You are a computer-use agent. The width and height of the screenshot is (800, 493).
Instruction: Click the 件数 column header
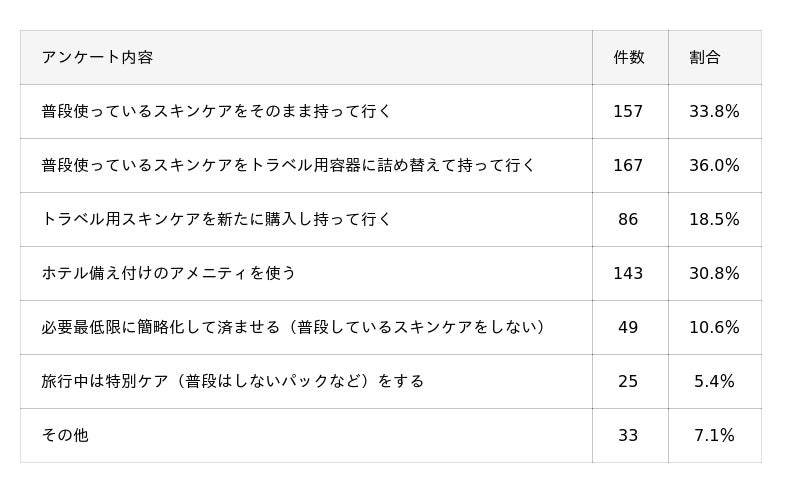click(628, 58)
